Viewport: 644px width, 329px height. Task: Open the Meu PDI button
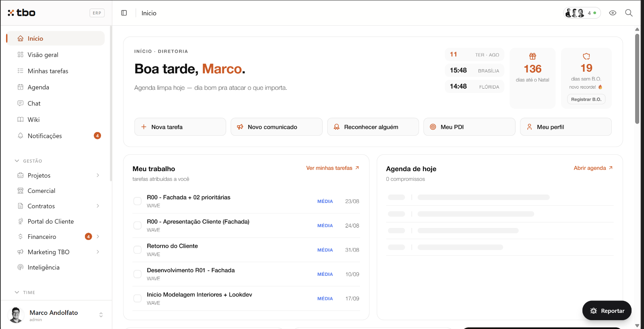469,127
